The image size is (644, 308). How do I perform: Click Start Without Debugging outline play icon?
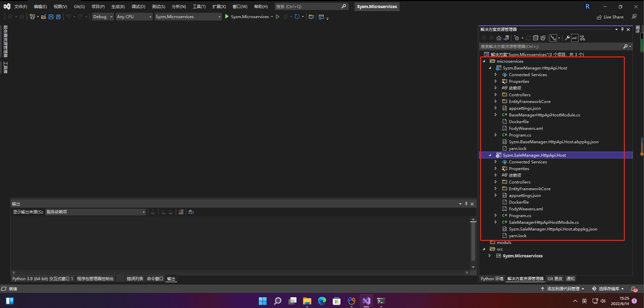coord(278,17)
